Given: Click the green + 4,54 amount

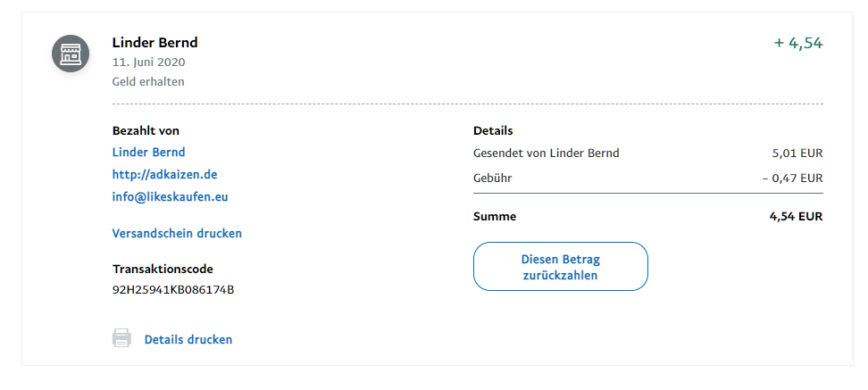Looking at the screenshot, I should [x=798, y=43].
